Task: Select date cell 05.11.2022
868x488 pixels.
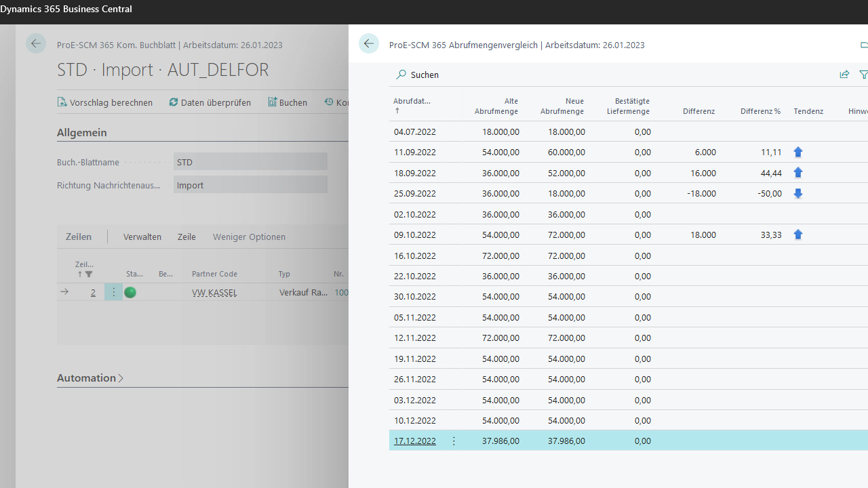Action: (x=415, y=317)
